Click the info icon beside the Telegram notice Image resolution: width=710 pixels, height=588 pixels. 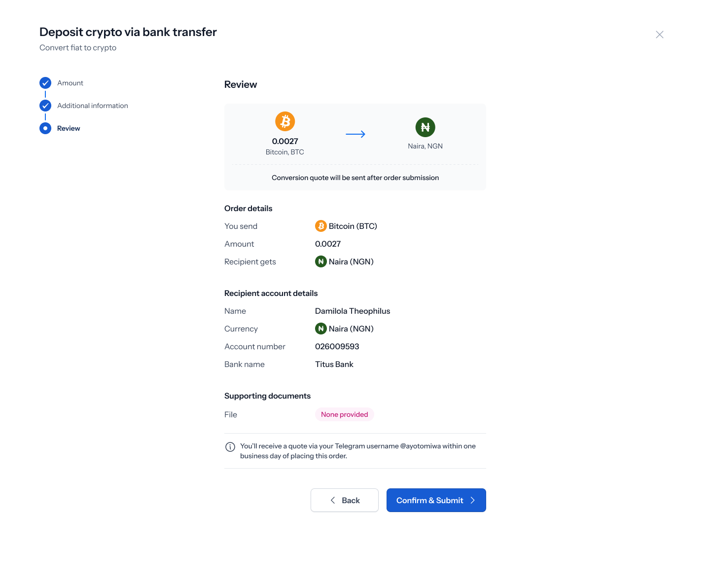click(230, 447)
